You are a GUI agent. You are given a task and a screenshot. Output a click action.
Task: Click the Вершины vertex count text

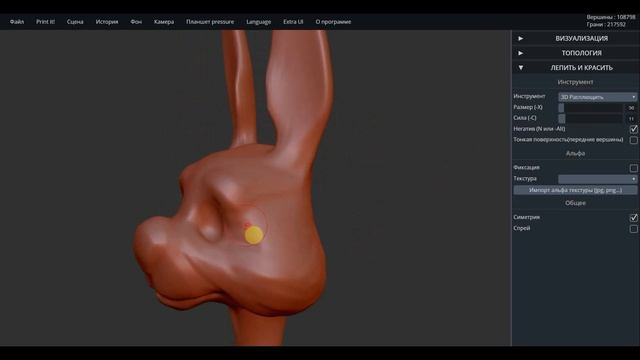pos(611,17)
